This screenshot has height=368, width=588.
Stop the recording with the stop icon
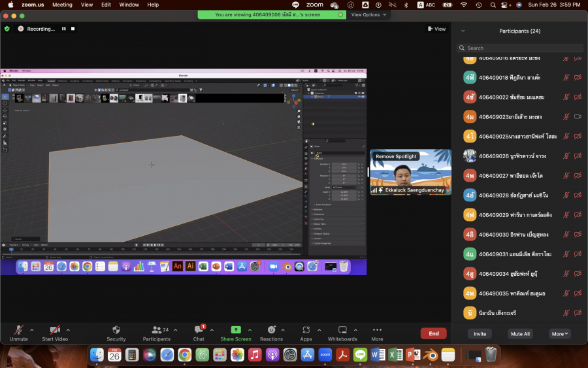[x=73, y=29]
